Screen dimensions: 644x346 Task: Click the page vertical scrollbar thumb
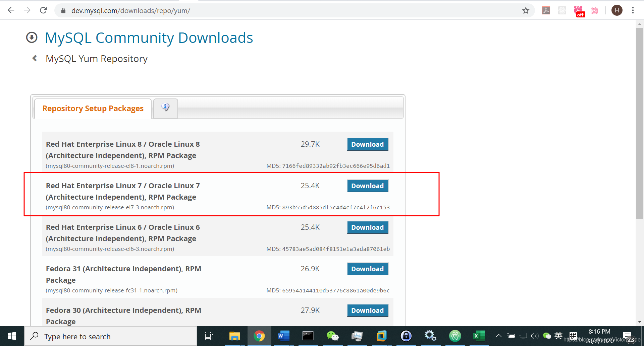pos(640,123)
